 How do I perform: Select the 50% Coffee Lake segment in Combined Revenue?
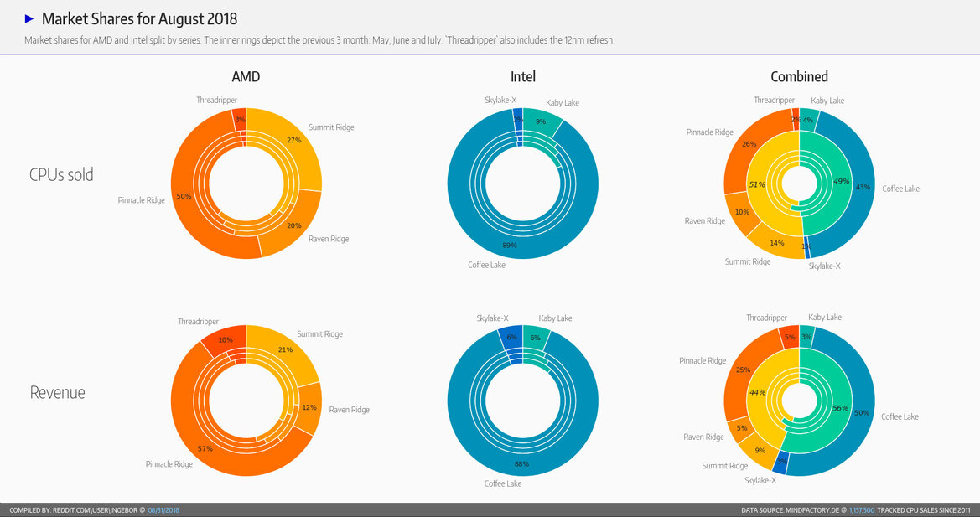click(x=862, y=413)
